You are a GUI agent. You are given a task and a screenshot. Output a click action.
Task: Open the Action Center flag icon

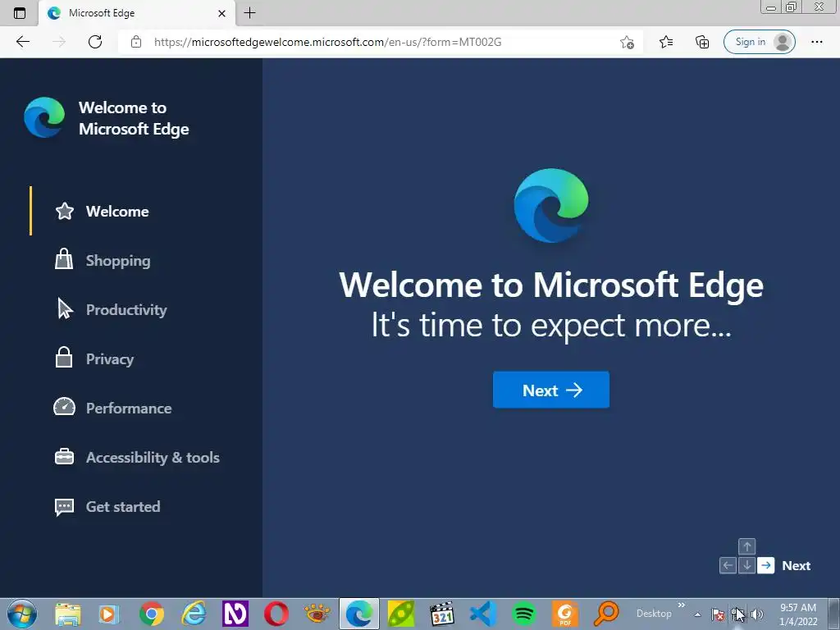point(718,614)
